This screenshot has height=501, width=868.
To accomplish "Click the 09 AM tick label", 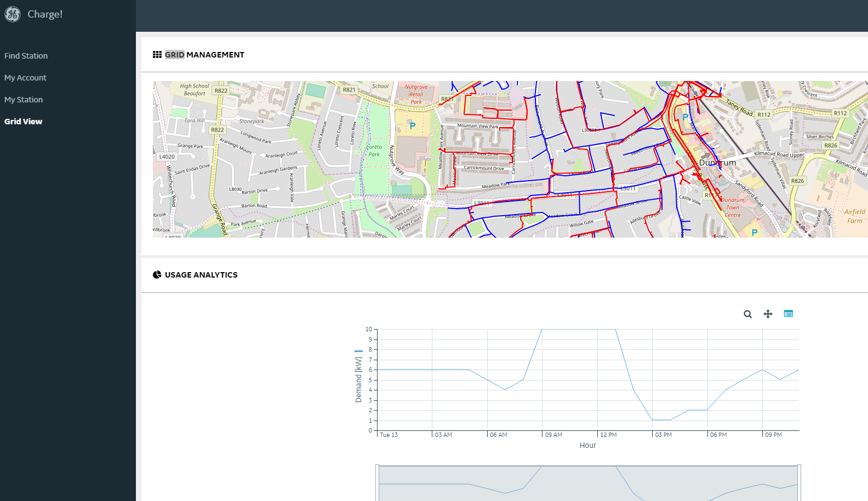I will click(553, 435).
